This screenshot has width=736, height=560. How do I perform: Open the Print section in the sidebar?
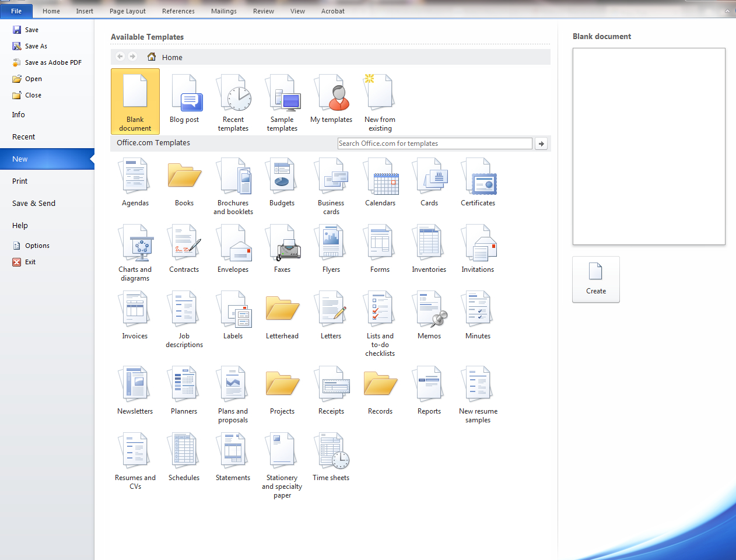(x=19, y=181)
